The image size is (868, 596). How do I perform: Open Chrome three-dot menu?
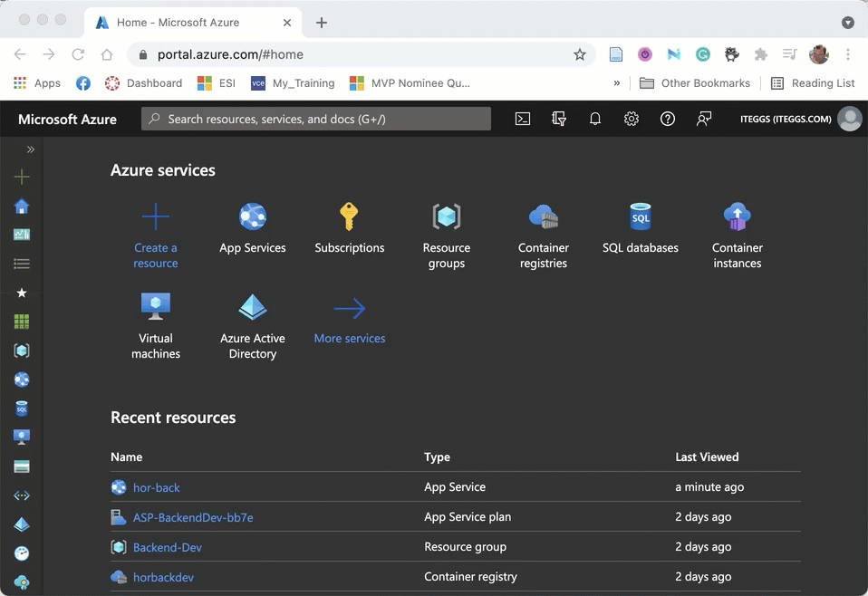tap(847, 54)
